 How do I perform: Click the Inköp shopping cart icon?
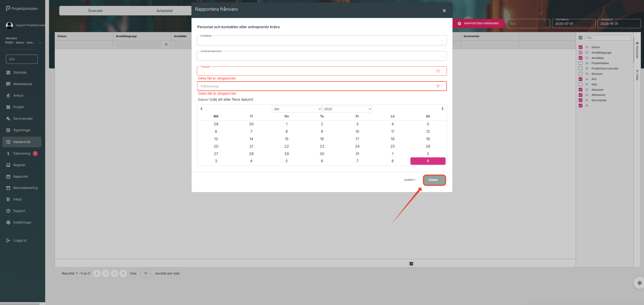[8, 199]
